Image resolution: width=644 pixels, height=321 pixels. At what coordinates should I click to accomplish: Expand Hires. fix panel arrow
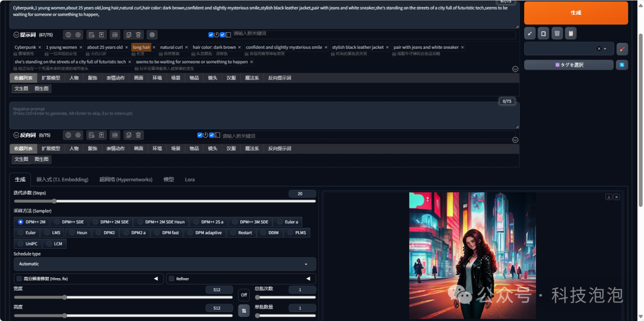[x=156, y=279]
